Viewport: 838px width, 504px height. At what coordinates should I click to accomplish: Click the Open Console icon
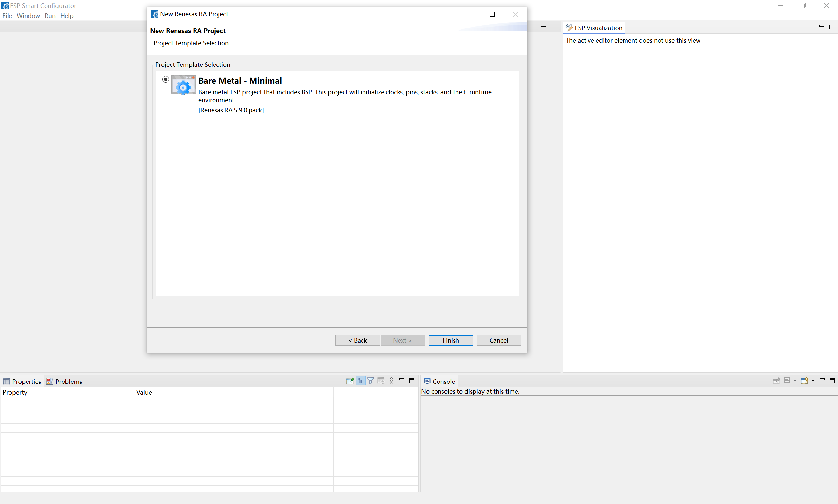pos(804,381)
